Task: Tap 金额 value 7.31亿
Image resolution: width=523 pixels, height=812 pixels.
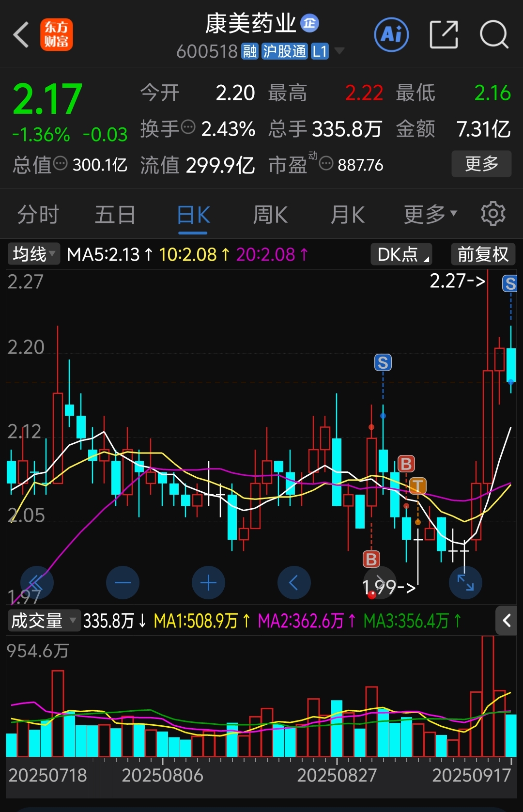Action: pyautogui.click(x=484, y=129)
